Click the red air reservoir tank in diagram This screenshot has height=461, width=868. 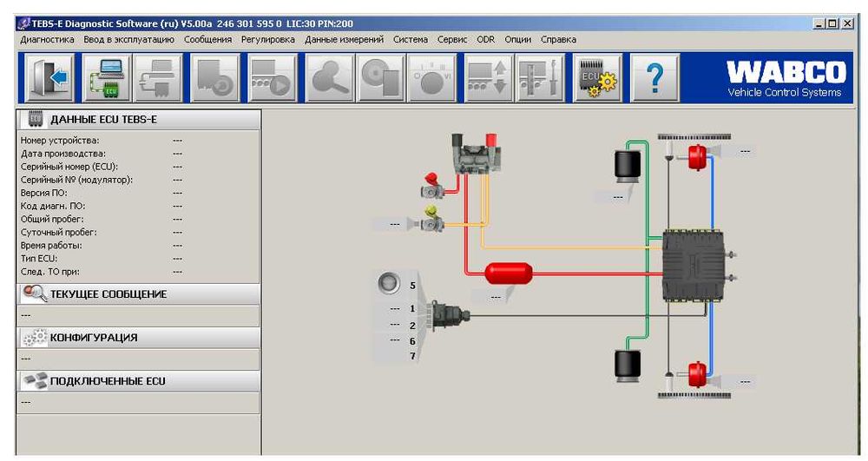click(x=508, y=273)
